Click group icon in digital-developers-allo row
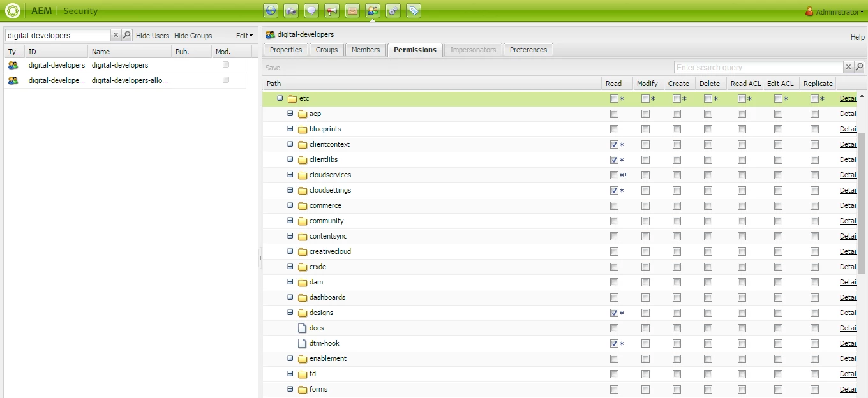 [x=13, y=80]
